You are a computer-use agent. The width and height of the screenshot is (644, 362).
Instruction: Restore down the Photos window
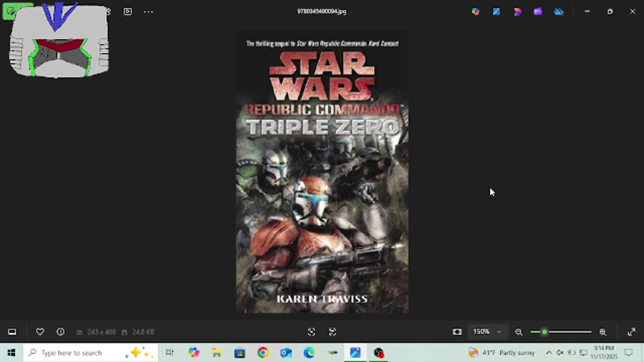tap(610, 11)
